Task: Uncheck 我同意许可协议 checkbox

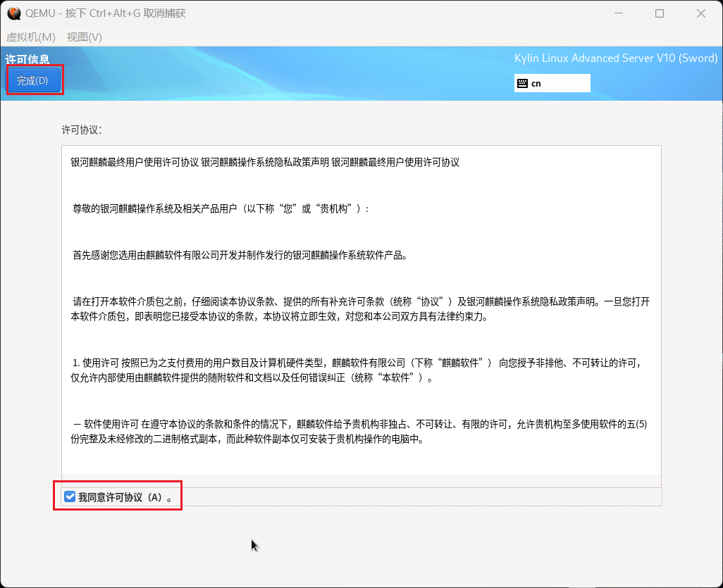Action: (70, 496)
